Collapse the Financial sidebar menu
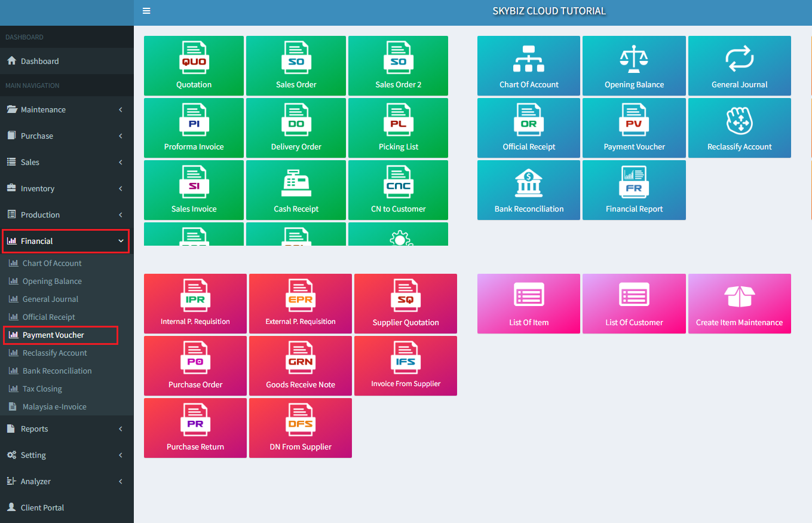 [66, 241]
